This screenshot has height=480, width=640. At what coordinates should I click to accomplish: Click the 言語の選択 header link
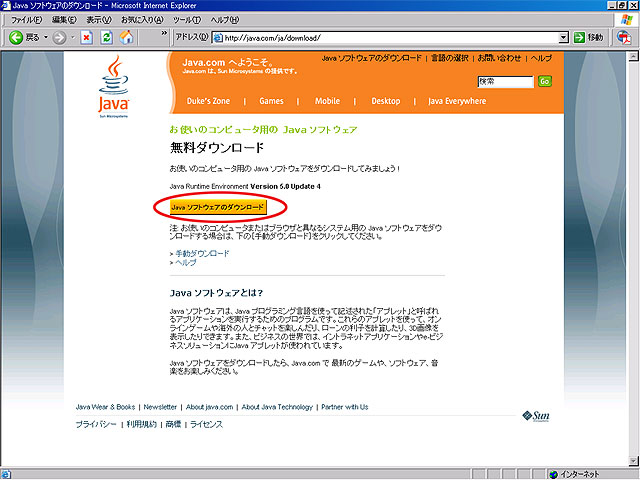449,58
